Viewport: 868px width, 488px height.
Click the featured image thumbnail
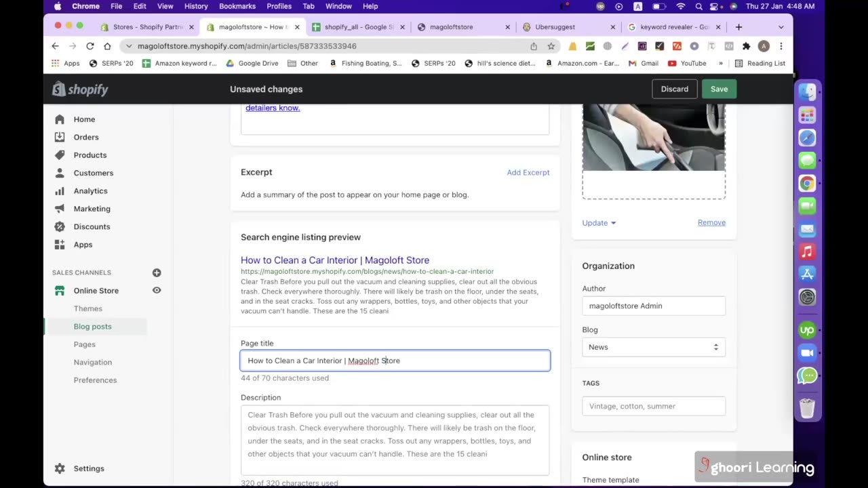point(654,138)
